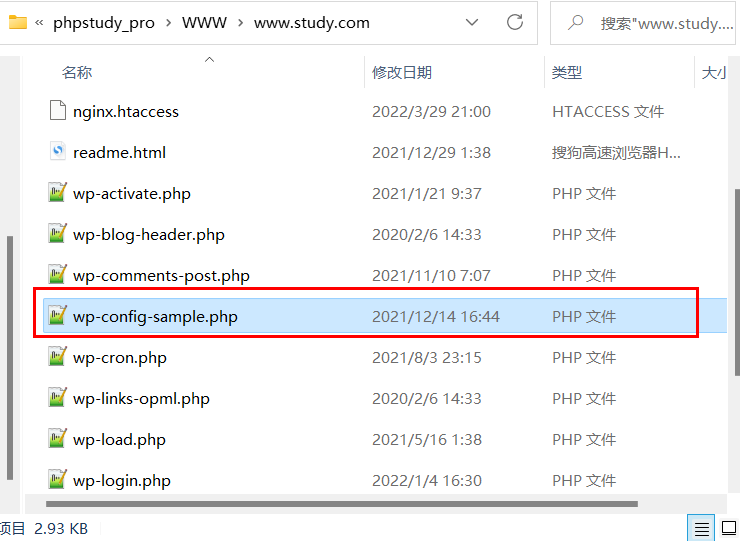Click date 2021/12/29 1:38
The width and height of the screenshot is (740, 541).
coord(431,153)
